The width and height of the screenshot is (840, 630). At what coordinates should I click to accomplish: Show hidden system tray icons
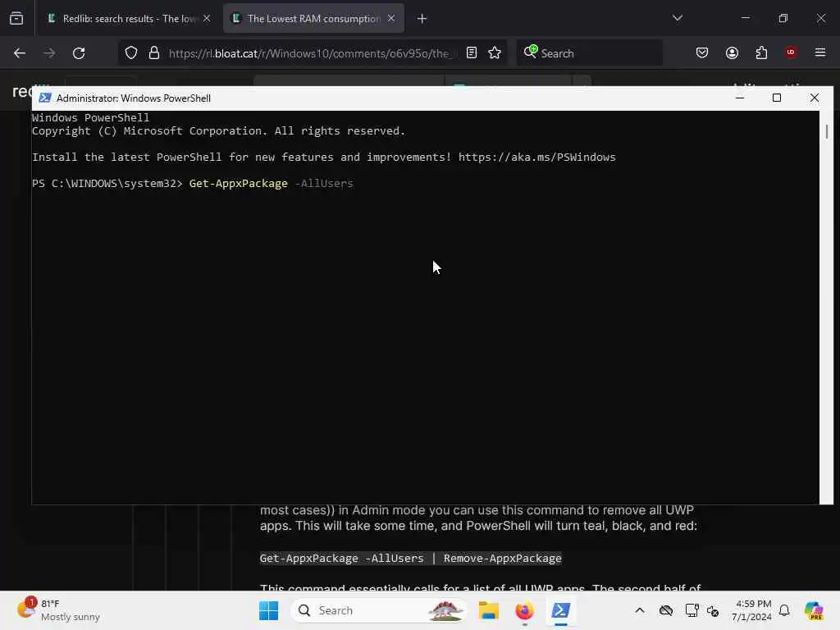coord(640,610)
